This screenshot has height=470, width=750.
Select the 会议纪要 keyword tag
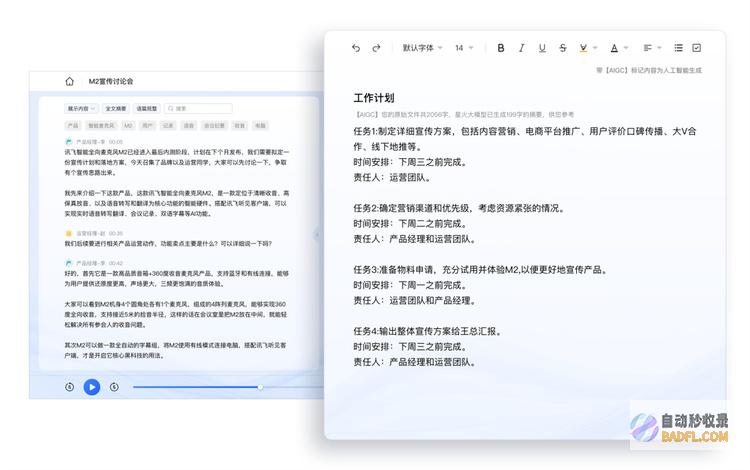click(214, 126)
